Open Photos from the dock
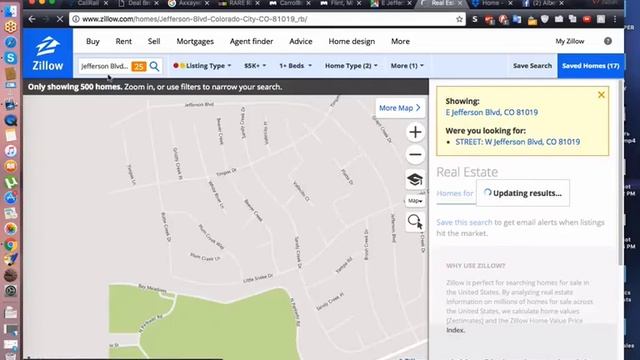Viewport: 640px width, 360px height. point(11,229)
